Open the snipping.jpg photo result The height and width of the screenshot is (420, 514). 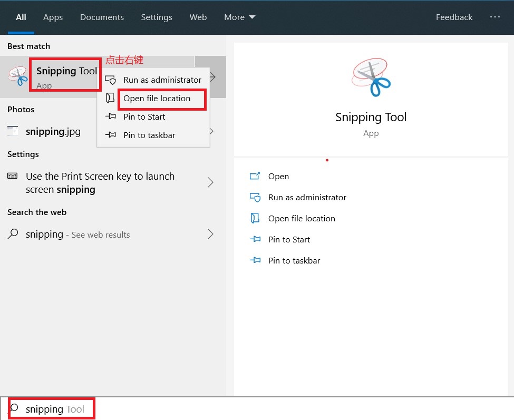[53, 131]
